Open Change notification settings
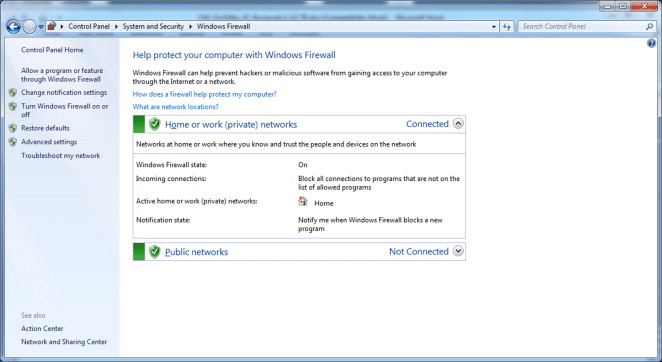The height and width of the screenshot is (362, 662). point(64,93)
